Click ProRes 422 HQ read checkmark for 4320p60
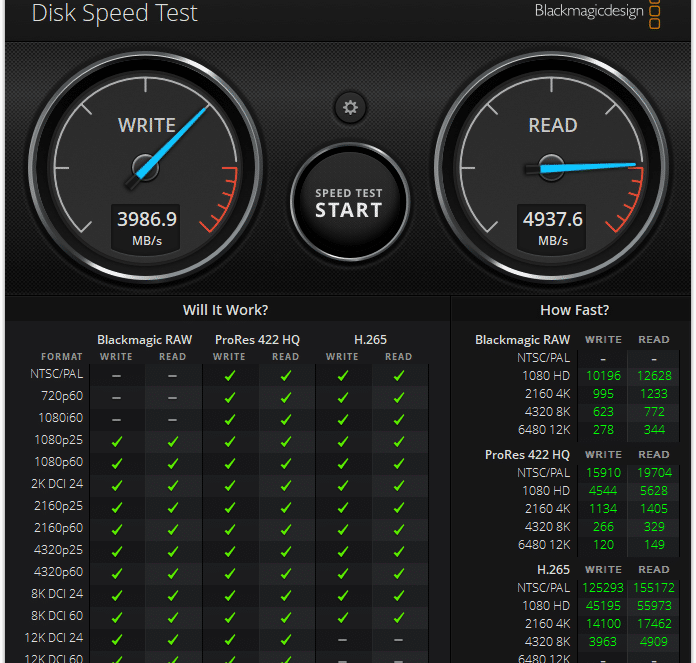696x663 pixels. click(286, 573)
